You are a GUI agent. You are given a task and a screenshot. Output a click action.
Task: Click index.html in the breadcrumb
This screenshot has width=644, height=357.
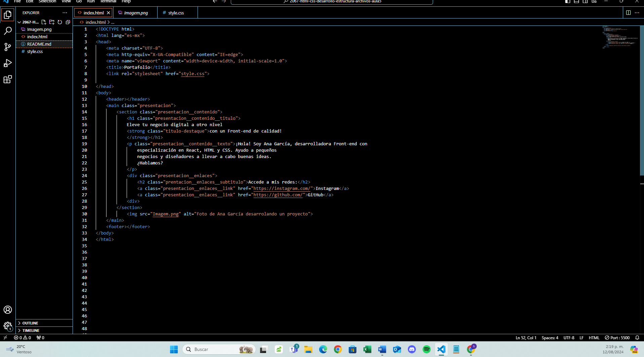click(96, 22)
